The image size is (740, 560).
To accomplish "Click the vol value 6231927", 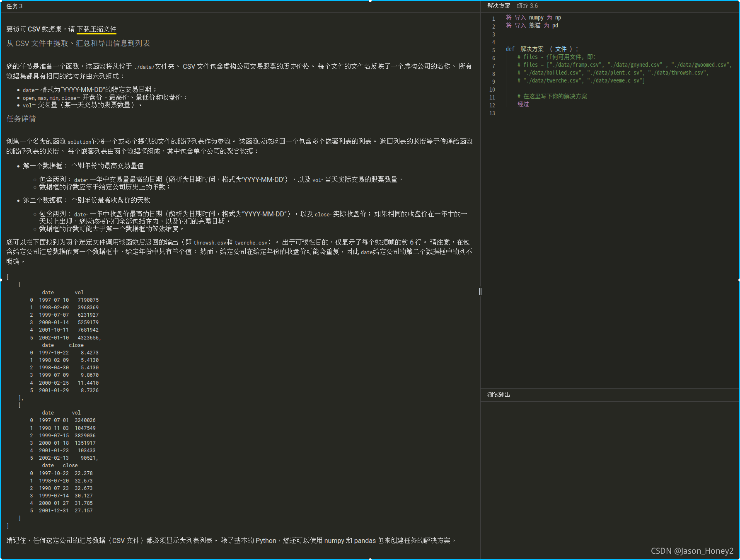I will pos(88,315).
